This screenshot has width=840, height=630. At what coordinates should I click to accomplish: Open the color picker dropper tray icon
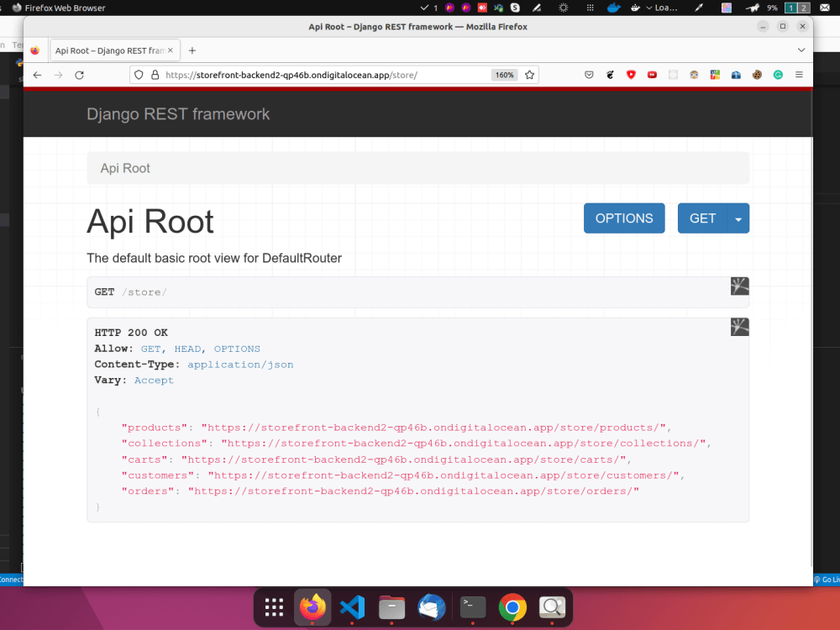[699, 8]
